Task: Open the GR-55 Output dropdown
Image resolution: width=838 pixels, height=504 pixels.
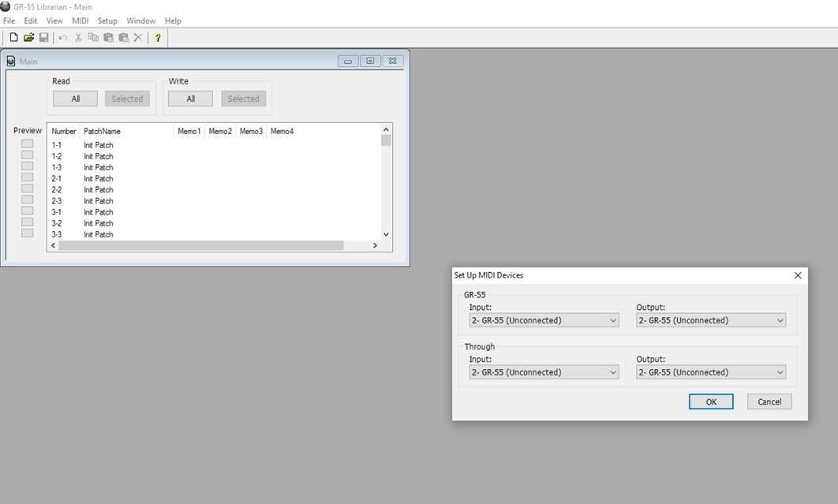Action: click(711, 320)
